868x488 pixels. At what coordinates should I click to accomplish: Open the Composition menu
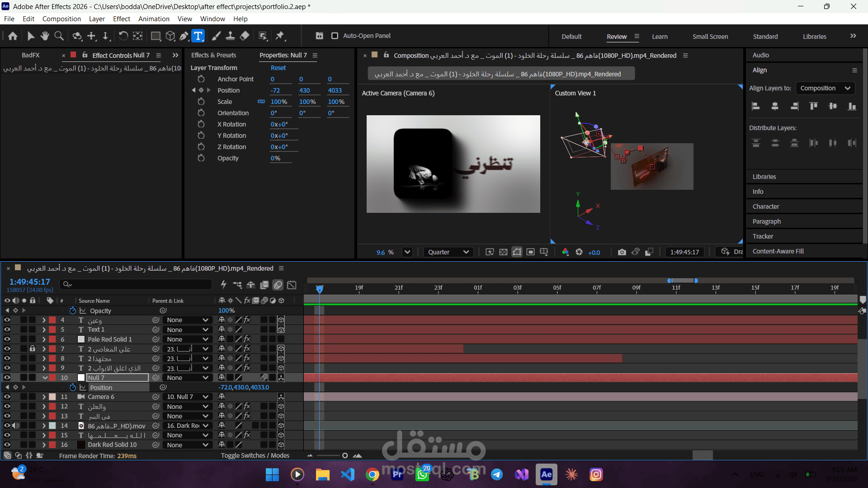pos(61,19)
